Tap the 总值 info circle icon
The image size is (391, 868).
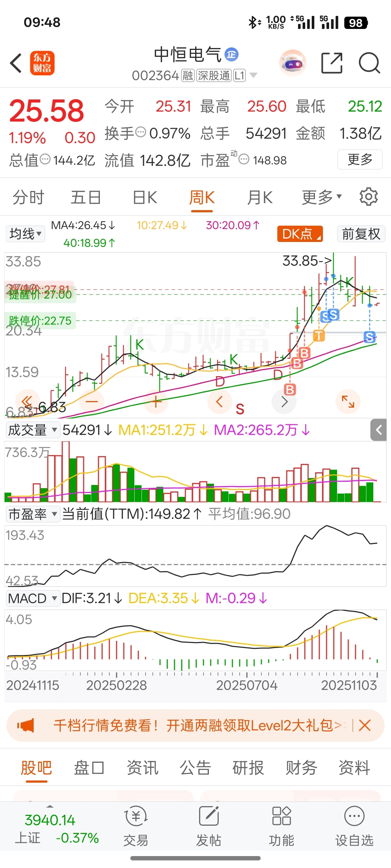click(45, 159)
